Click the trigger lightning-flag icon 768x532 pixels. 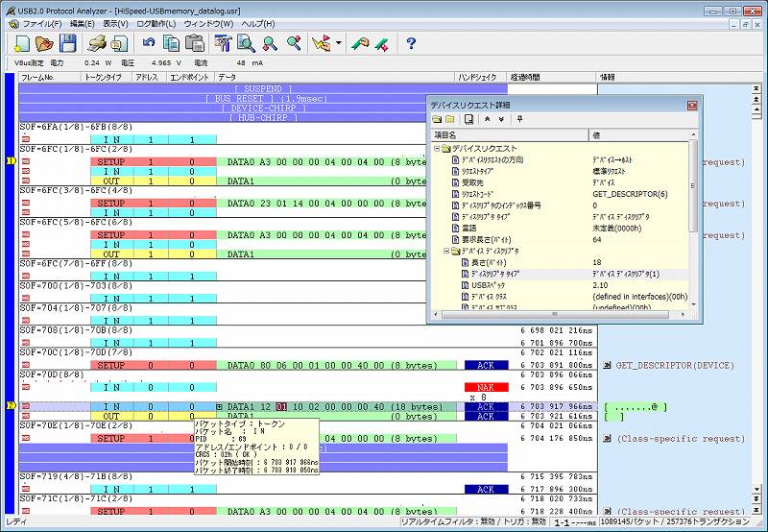[x=322, y=43]
